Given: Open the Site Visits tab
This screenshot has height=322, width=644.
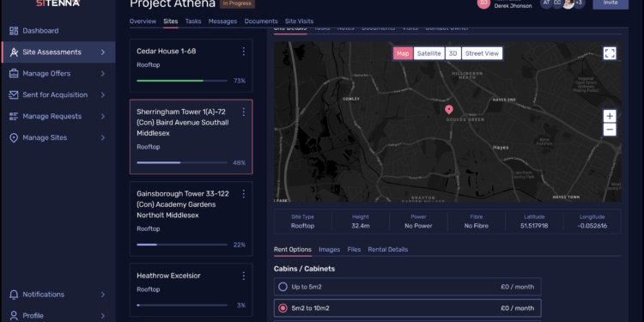Looking at the screenshot, I should [x=299, y=21].
